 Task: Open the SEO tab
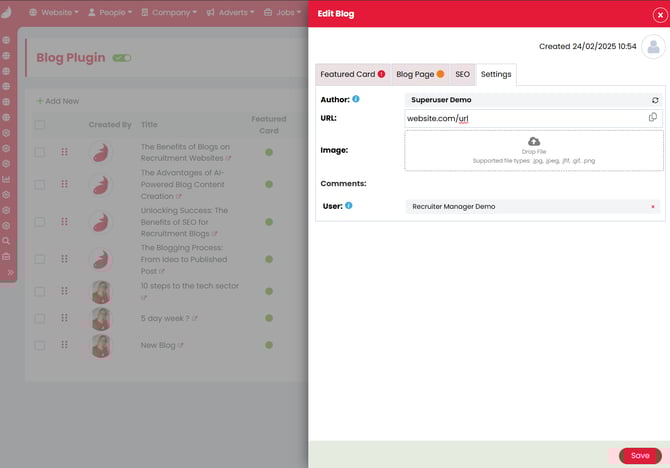click(462, 74)
